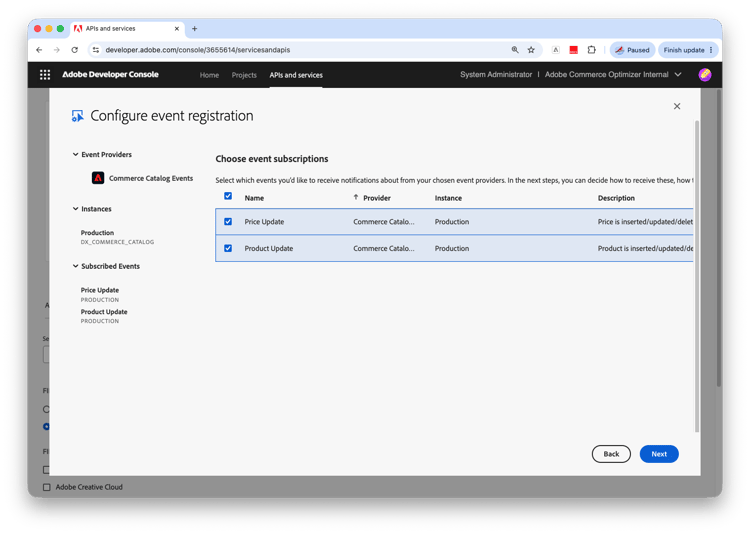Open the page zoom icon in address bar
Screen dimensions: 750x534
pos(515,50)
